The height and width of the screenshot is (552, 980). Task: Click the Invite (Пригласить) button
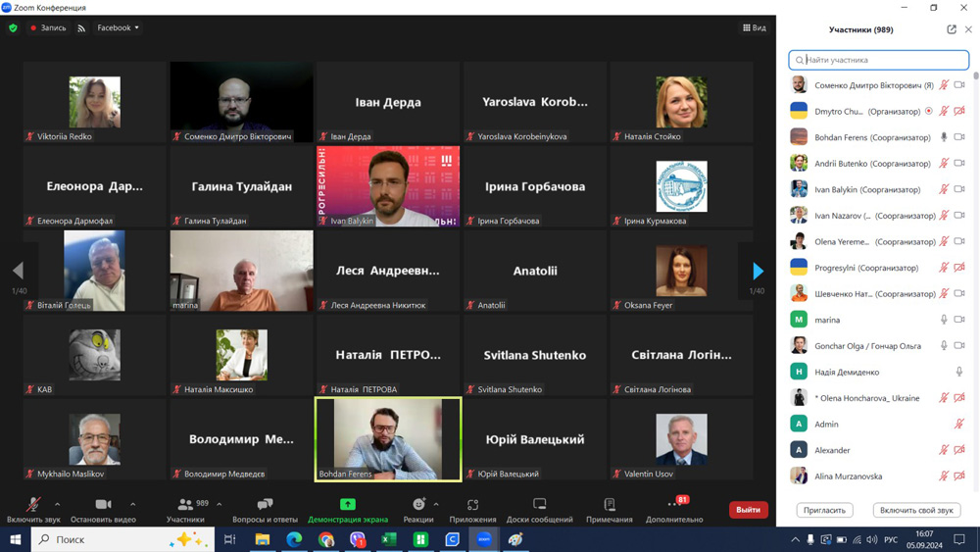click(x=824, y=510)
